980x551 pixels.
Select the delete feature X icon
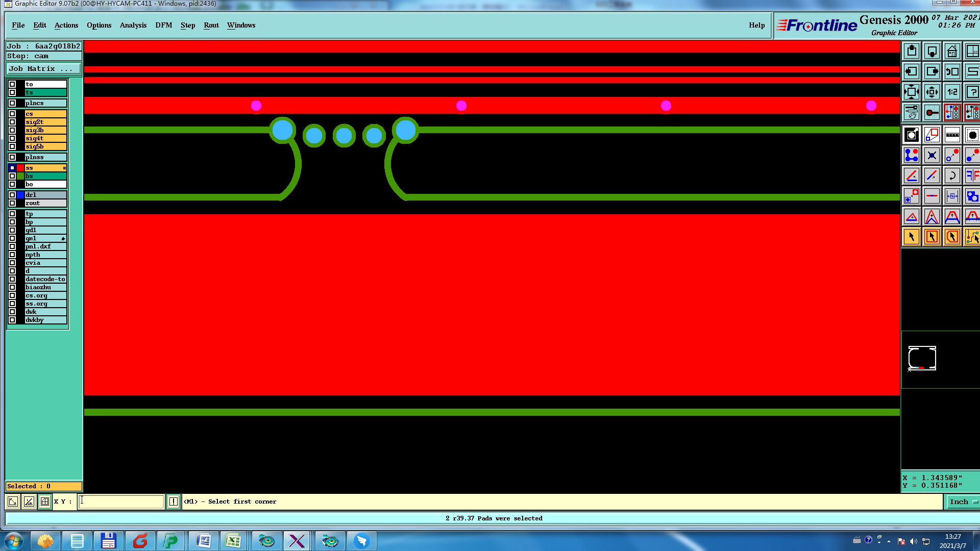pos(932,155)
